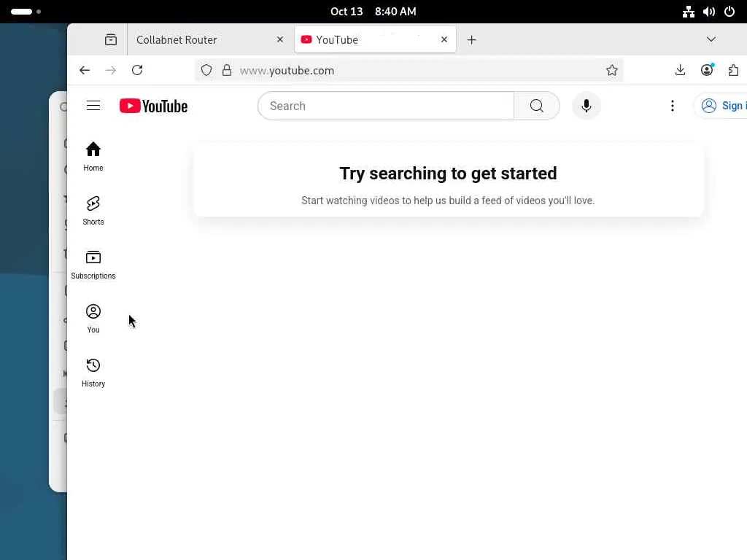Open the YouTube guide hamburger menu

tap(93, 106)
